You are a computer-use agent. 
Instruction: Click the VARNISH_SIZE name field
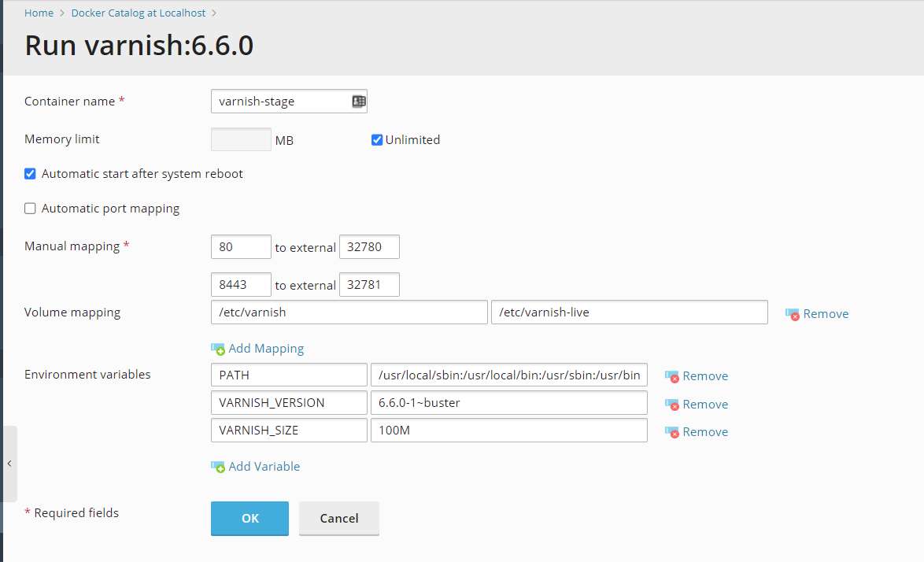click(289, 430)
